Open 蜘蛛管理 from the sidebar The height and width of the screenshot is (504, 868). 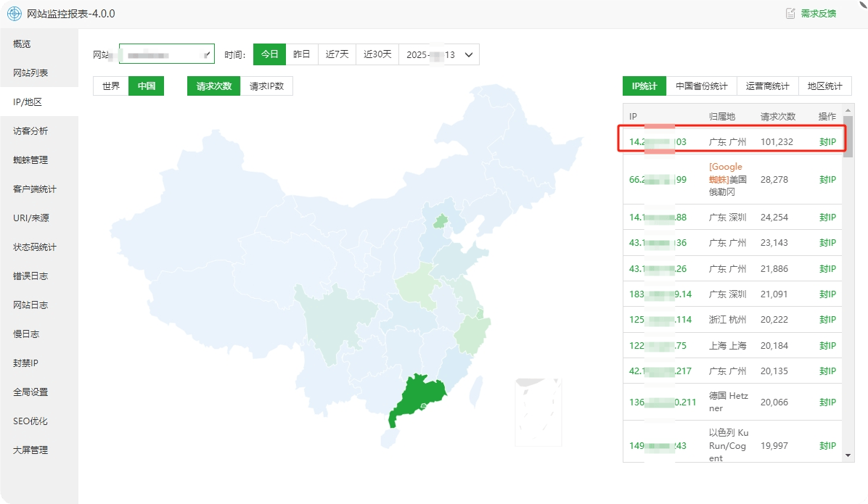tap(30, 160)
